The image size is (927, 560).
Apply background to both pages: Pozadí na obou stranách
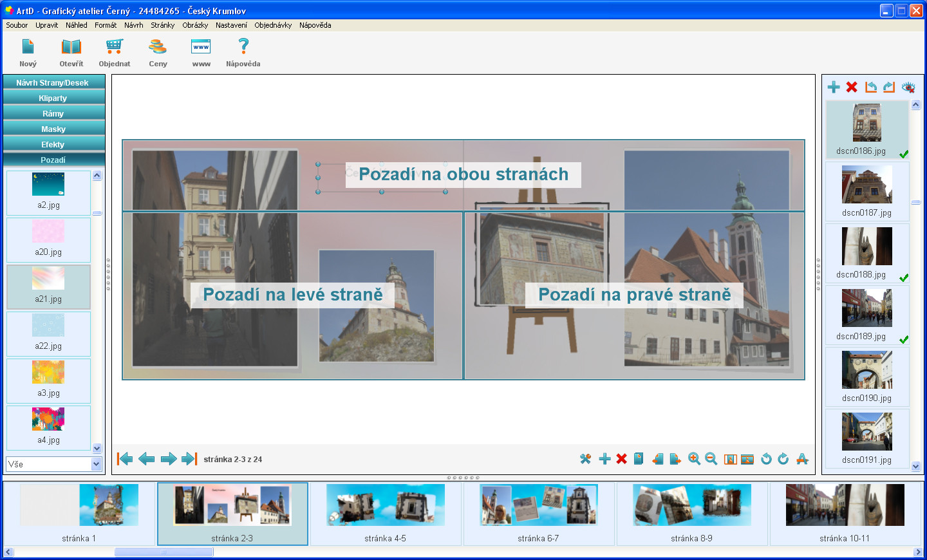(464, 174)
